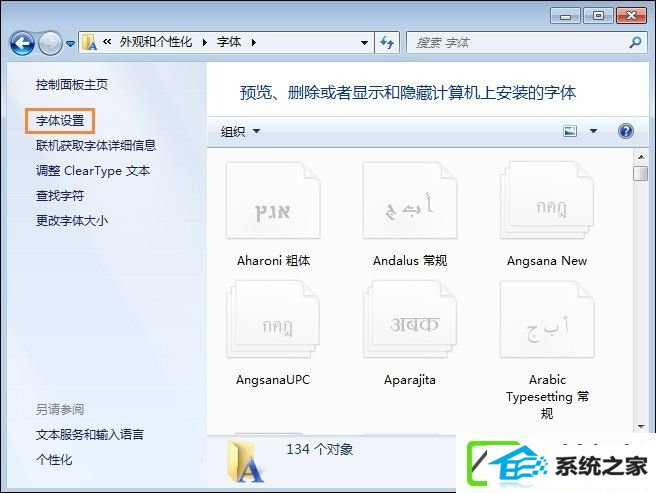Screen dimensions: 656x493
Task: Expand the arrow after 外观和个性化
Action: tap(205, 42)
